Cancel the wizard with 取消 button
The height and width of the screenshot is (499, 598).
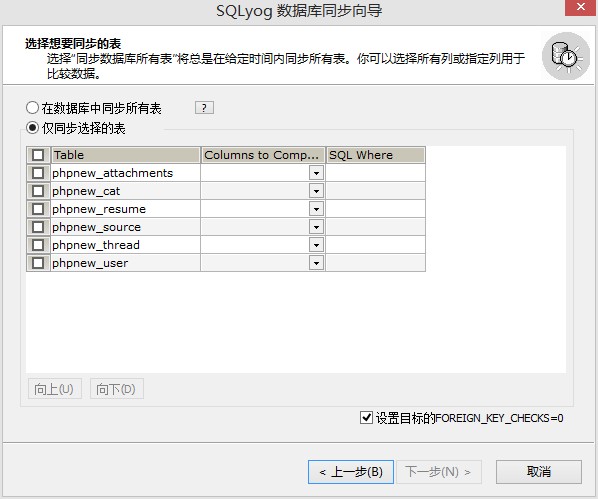tap(539, 472)
